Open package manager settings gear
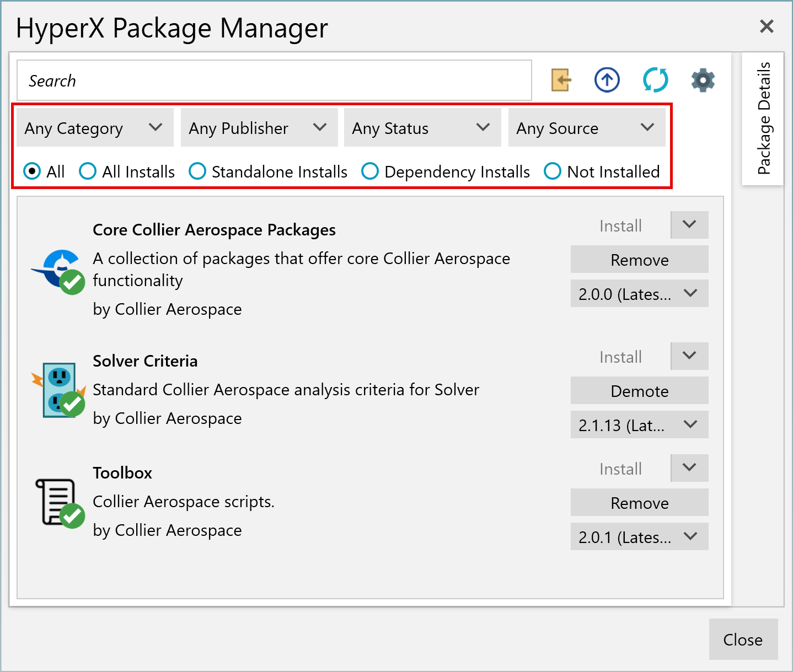793x672 pixels. pyautogui.click(x=703, y=80)
